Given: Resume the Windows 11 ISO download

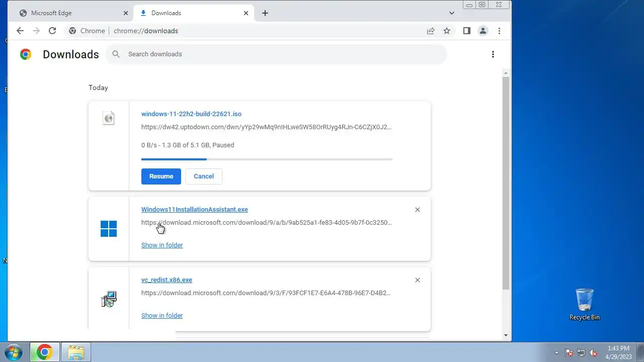Looking at the screenshot, I should click(x=161, y=176).
